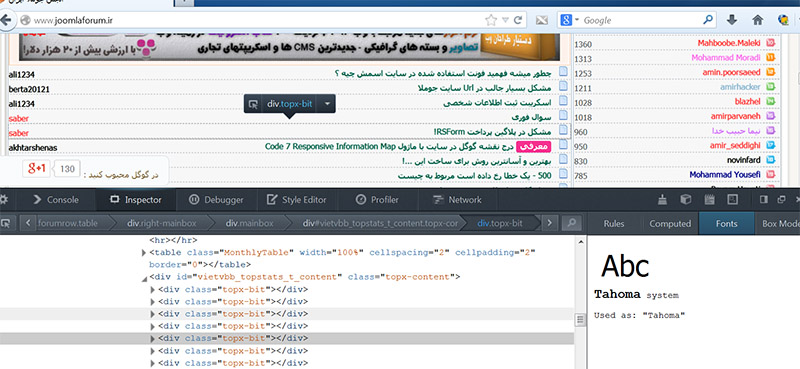Switch to the Inspector tab
Image resolution: width=800 pixels, height=369 pixels.
[x=136, y=200]
